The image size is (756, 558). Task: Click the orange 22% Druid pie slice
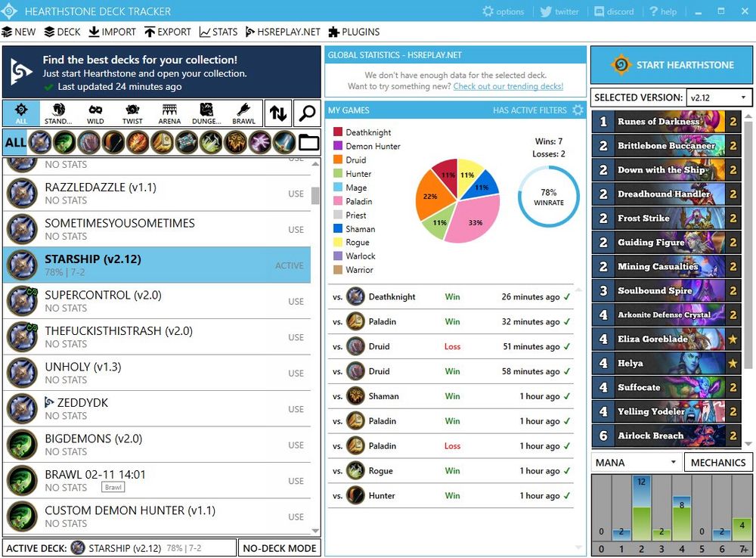point(432,197)
